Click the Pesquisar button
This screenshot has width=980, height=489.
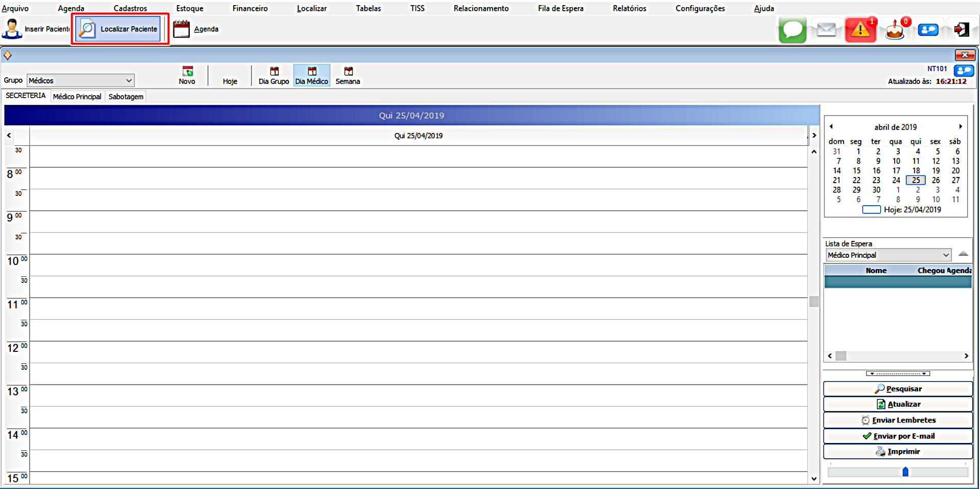[x=898, y=389]
